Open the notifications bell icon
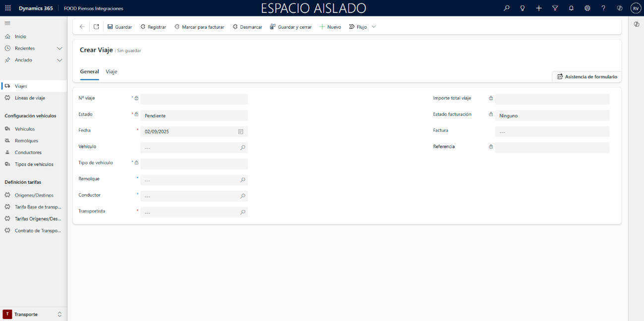Screen dimensions: 644x321 571,8
